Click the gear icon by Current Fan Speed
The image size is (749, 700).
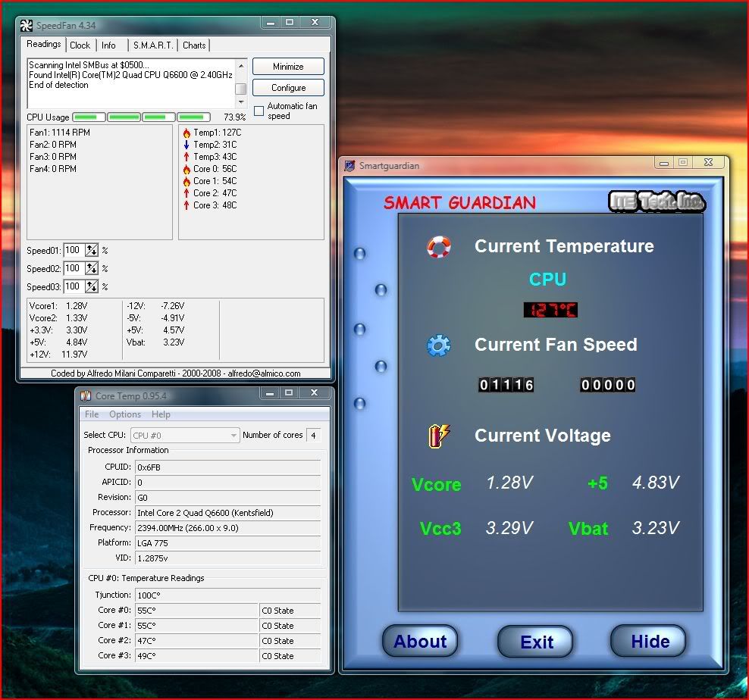click(x=438, y=345)
